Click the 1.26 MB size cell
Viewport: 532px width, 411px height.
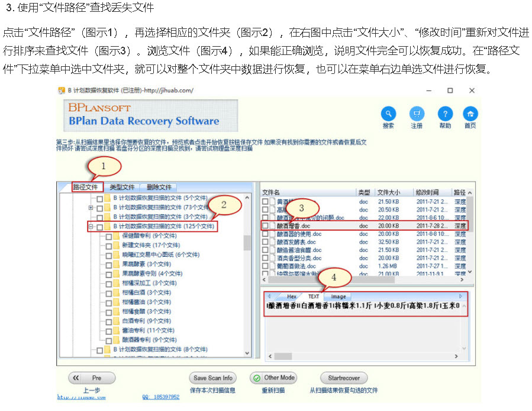[388, 267]
